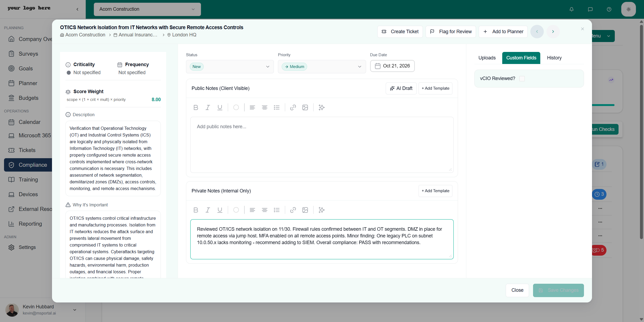Open the notifications bell icon

coord(572,9)
